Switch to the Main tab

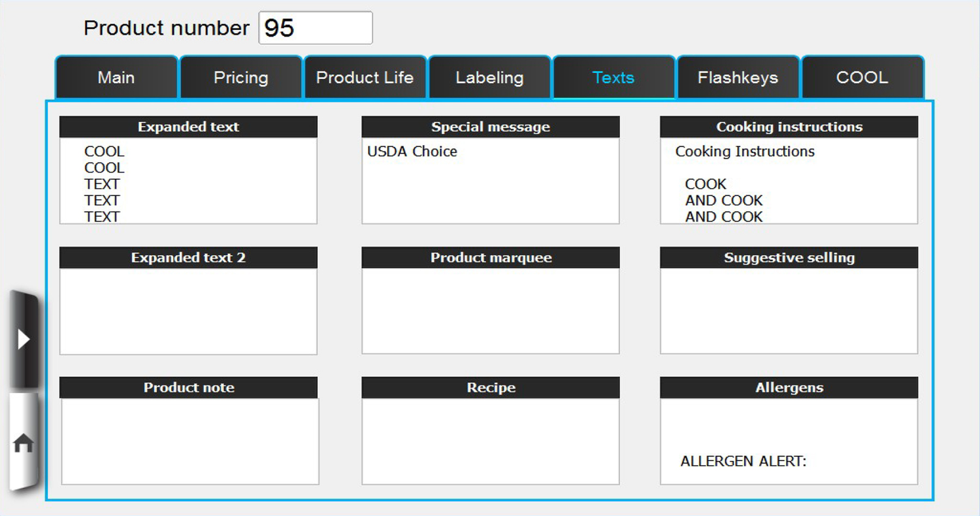(116, 78)
